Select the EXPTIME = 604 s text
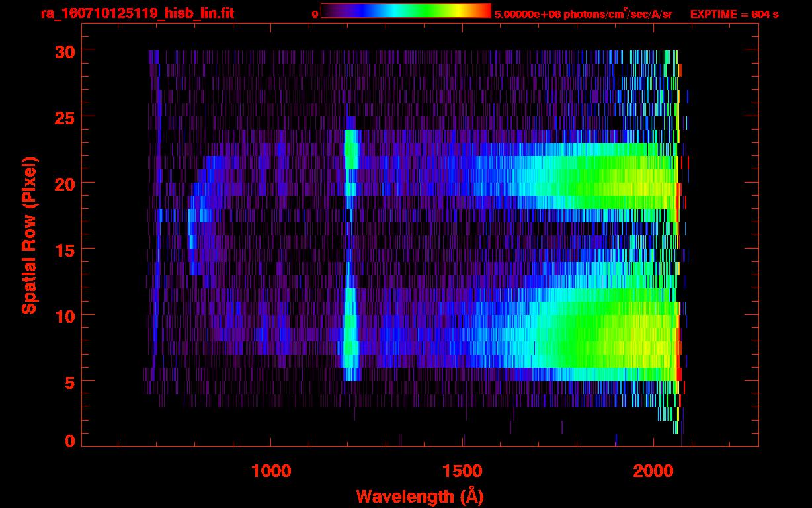Viewport: 812px width, 508px height. coord(734,14)
